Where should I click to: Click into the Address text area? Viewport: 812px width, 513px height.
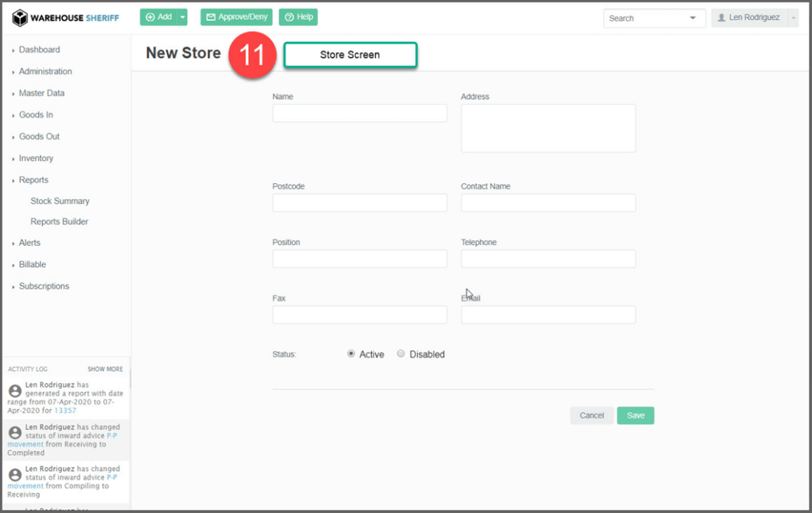coord(548,128)
